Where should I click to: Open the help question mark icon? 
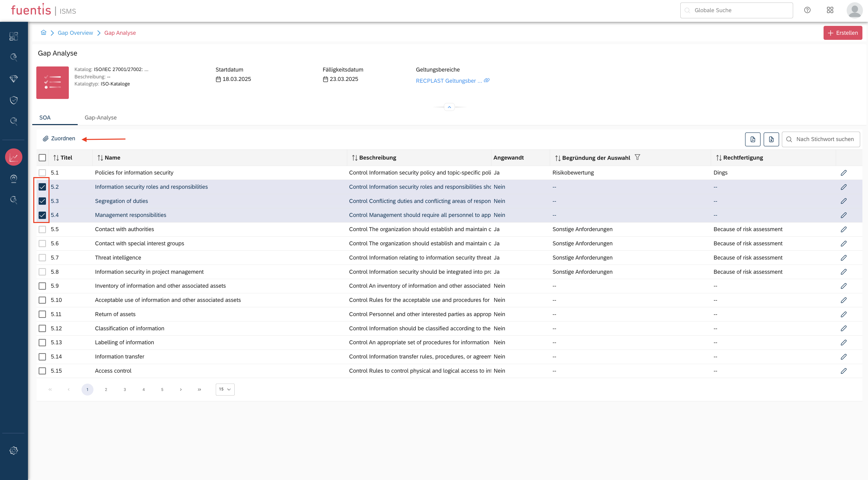(x=807, y=10)
